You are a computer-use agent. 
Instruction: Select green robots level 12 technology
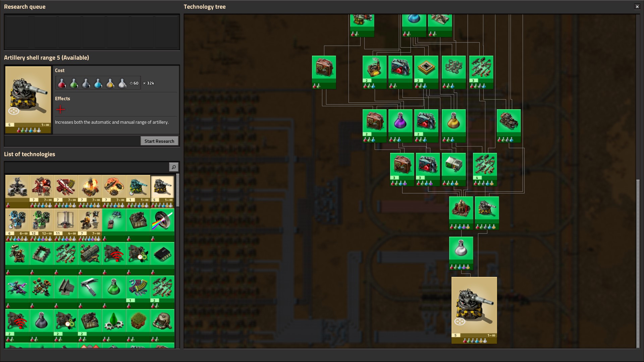[42, 225]
